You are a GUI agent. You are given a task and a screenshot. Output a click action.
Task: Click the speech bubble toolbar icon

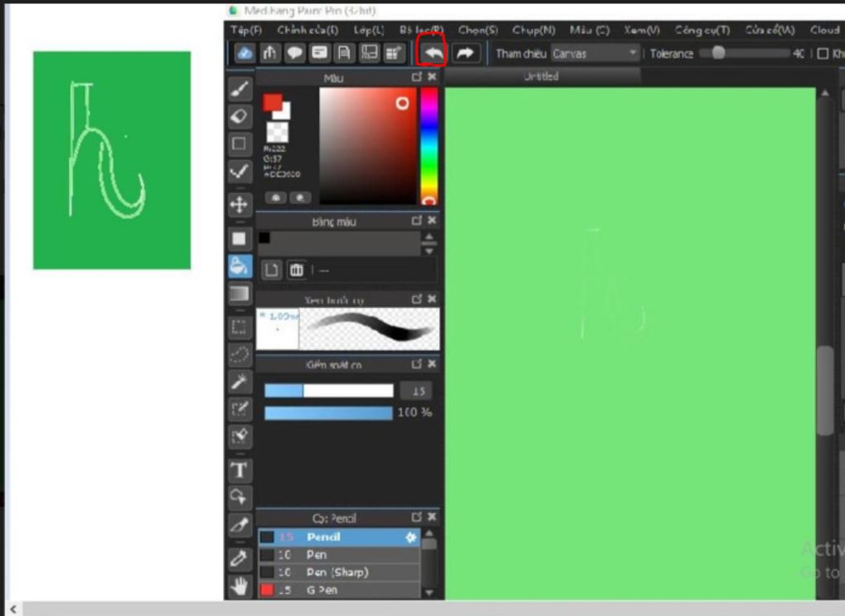(295, 53)
